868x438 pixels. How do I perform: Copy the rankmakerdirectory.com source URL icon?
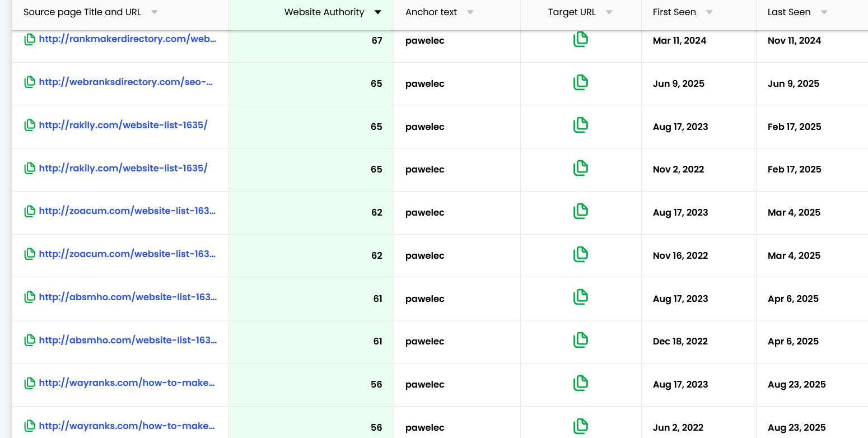click(30, 39)
